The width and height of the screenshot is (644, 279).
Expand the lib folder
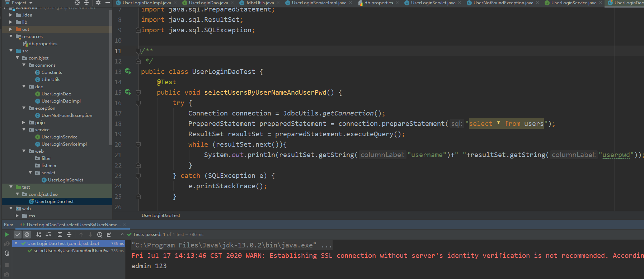click(x=11, y=22)
